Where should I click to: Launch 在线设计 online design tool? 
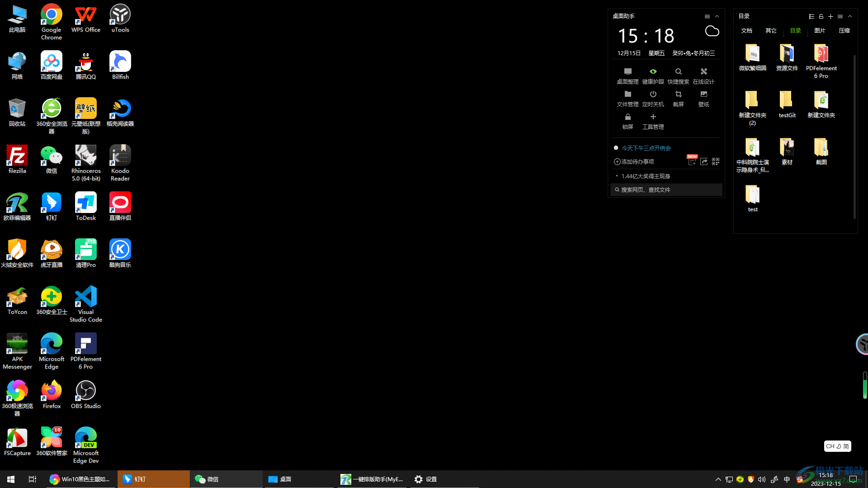coord(703,75)
